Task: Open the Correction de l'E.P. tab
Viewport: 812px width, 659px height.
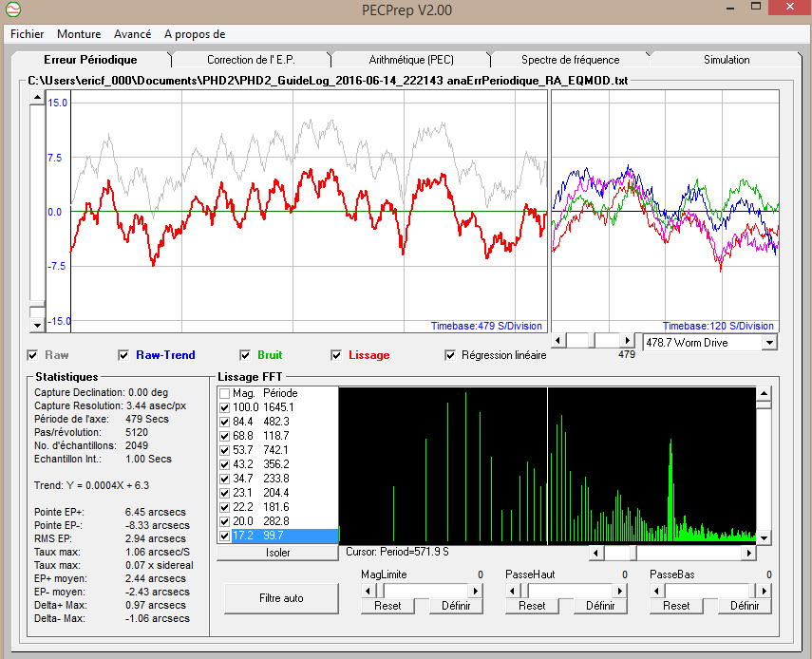Action: click(251, 60)
